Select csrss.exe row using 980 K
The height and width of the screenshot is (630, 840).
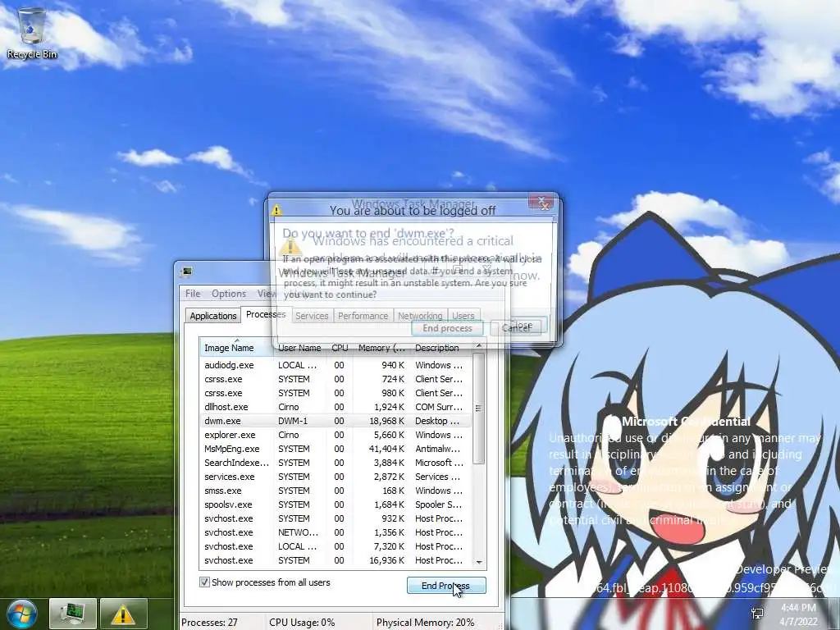point(336,393)
